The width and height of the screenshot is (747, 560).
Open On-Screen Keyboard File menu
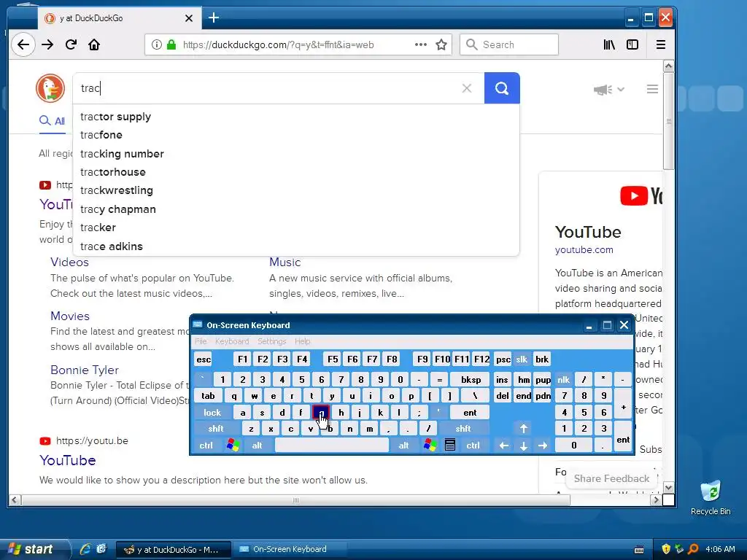coord(201,341)
